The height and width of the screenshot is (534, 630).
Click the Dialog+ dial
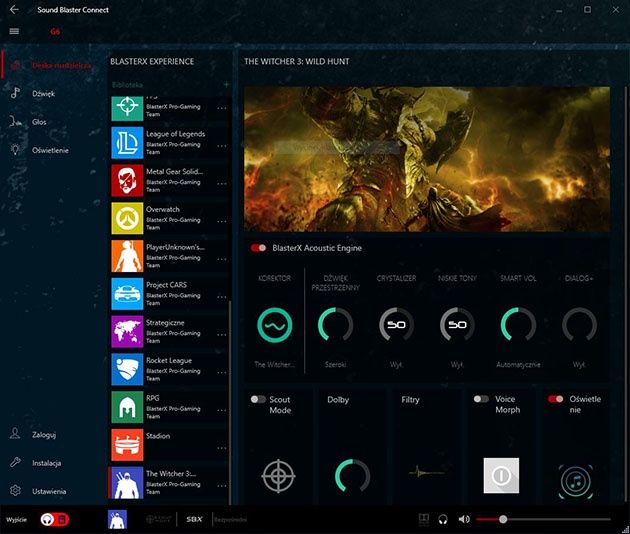[x=579, y=325]
